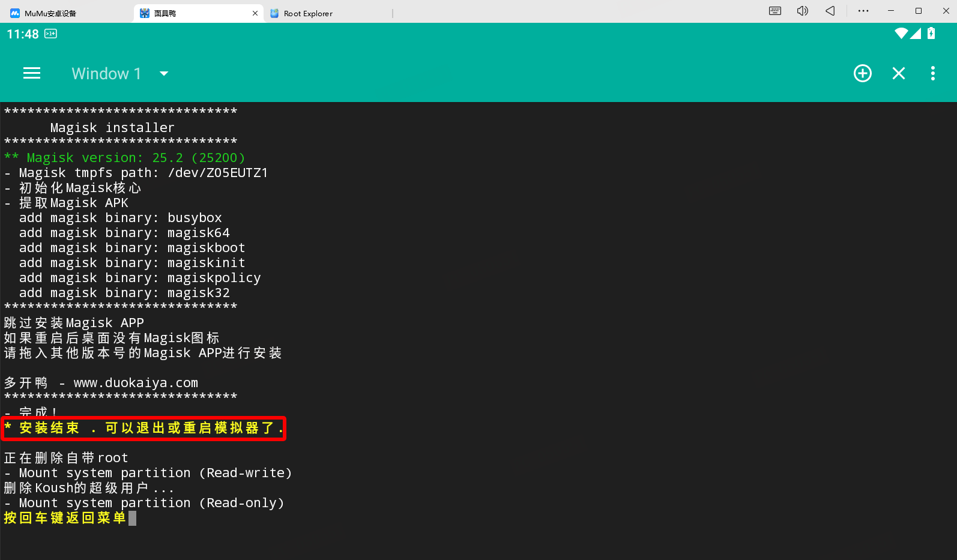Click the Root Explorer tab icon
The image size is (957, 560).
pyautogui.click(x=274, y=13)
